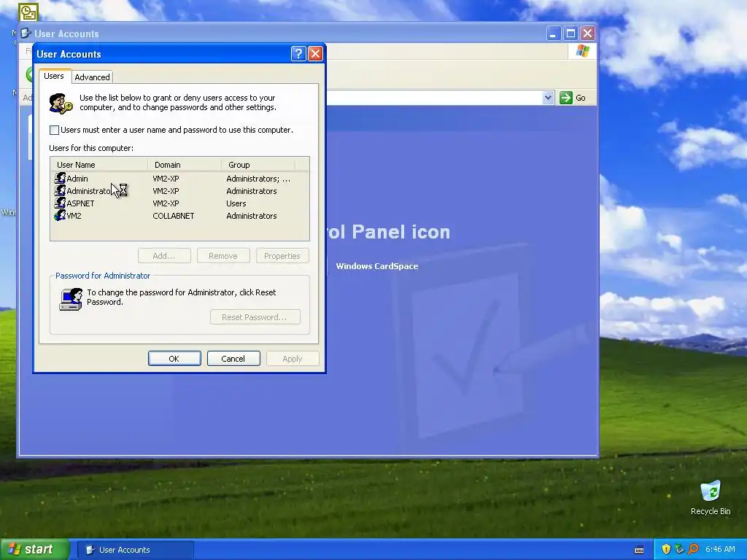Click the Apply button
The image size is (747, 560).
pyautogui.click(x=293, y=359)
